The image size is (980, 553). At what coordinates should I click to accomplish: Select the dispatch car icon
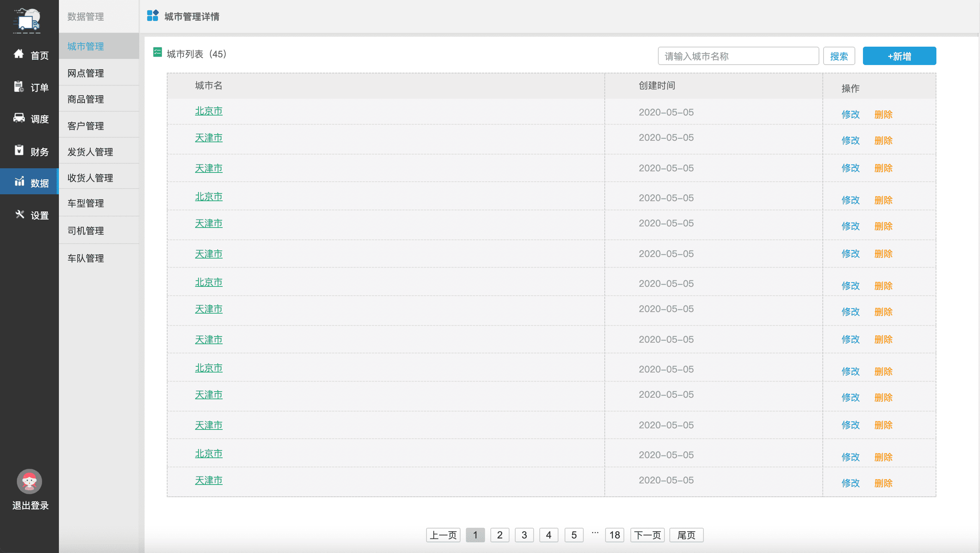18,117
